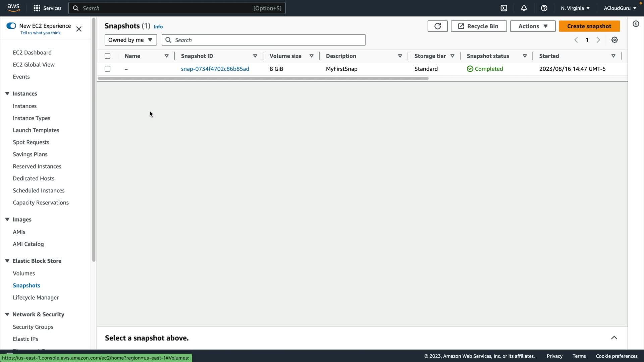Screen dimensions: 644x362
Task: Click the horizontal table scrollbar
Action: pyautogui.click(x=263, y=78)
